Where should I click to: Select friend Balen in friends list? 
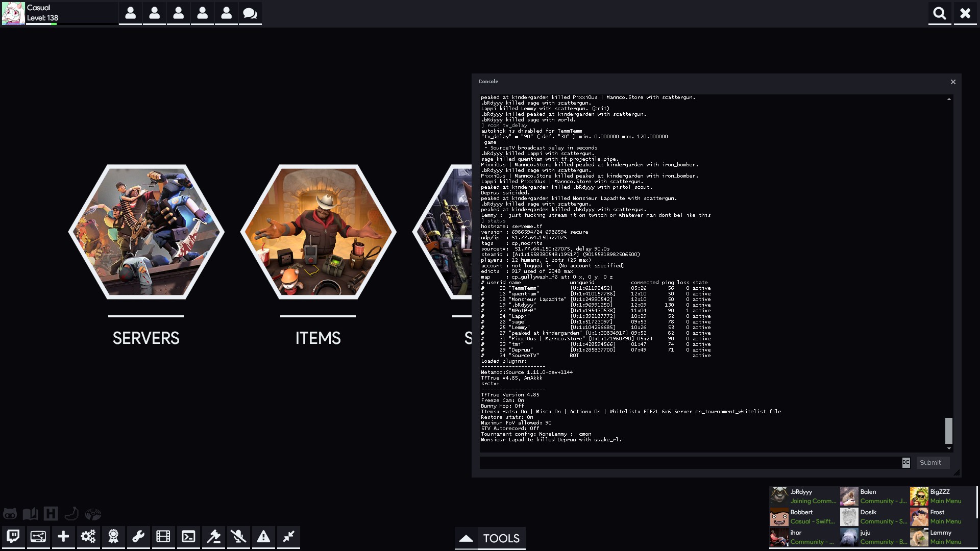click(874, 496)
